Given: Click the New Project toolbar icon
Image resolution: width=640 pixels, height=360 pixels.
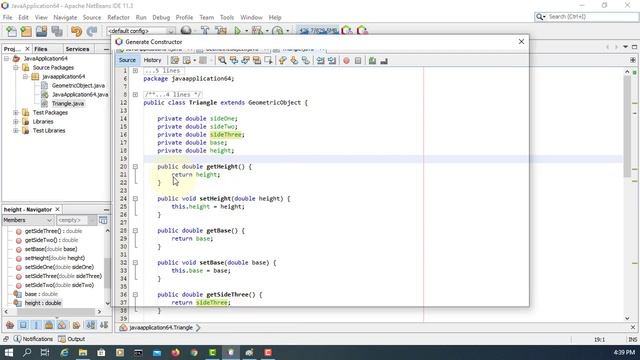Looking at the screenshot, I should pyautogui.click(x=26, y=31).
